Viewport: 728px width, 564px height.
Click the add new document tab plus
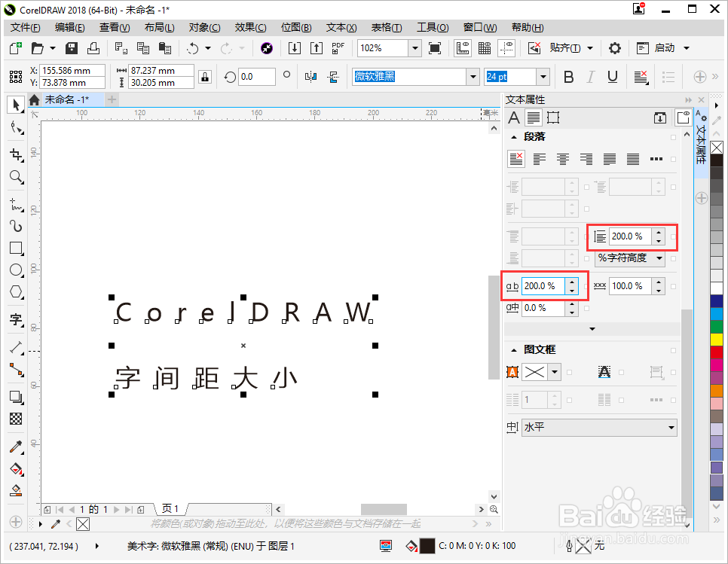pyautogui.click(x=112, y=99)
